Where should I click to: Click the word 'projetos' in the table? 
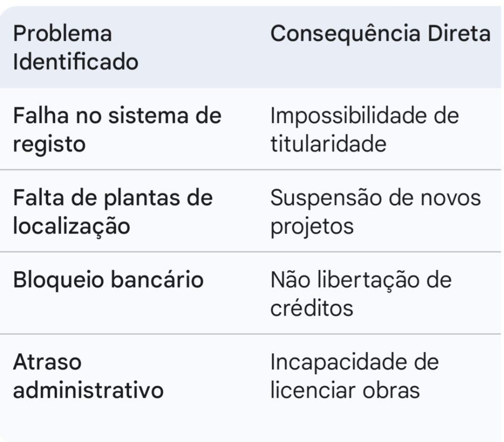click(x=312, y=226)
